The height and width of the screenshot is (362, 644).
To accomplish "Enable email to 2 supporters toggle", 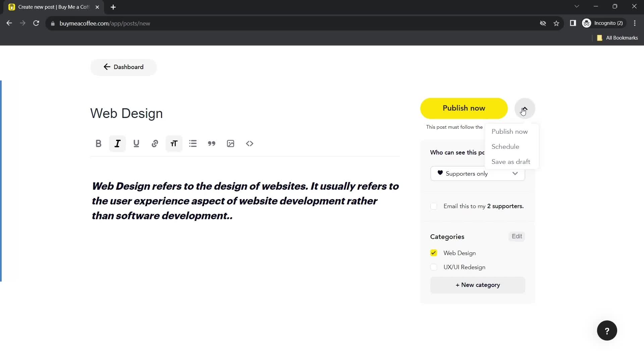I will 434,206.
